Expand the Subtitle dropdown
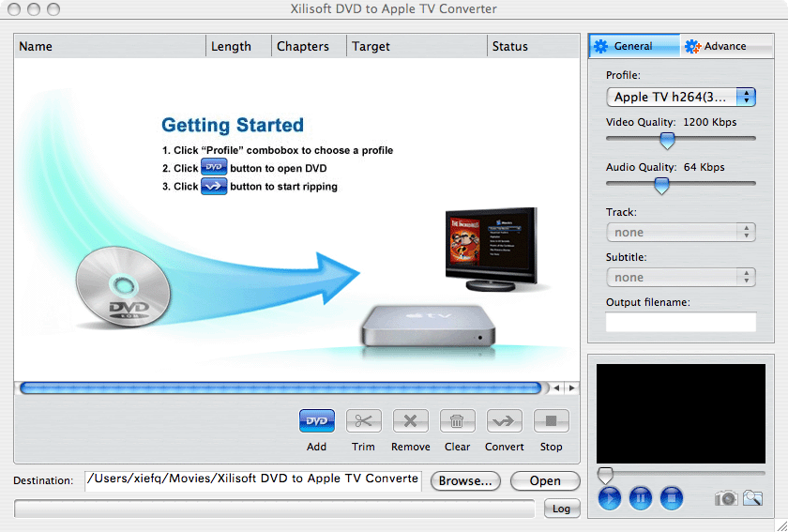 click(x=680, y=277)
